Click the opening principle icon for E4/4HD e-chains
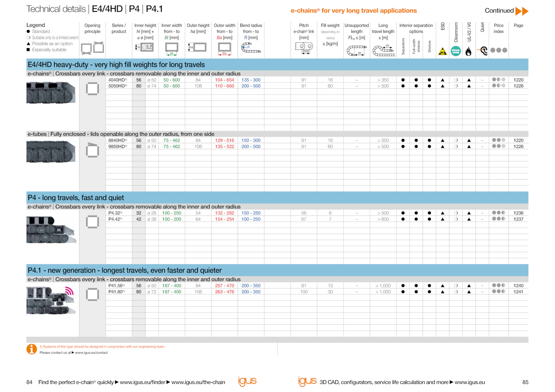Screen dimensions: 555x392 pyautogui.click(x=93, y=89)
